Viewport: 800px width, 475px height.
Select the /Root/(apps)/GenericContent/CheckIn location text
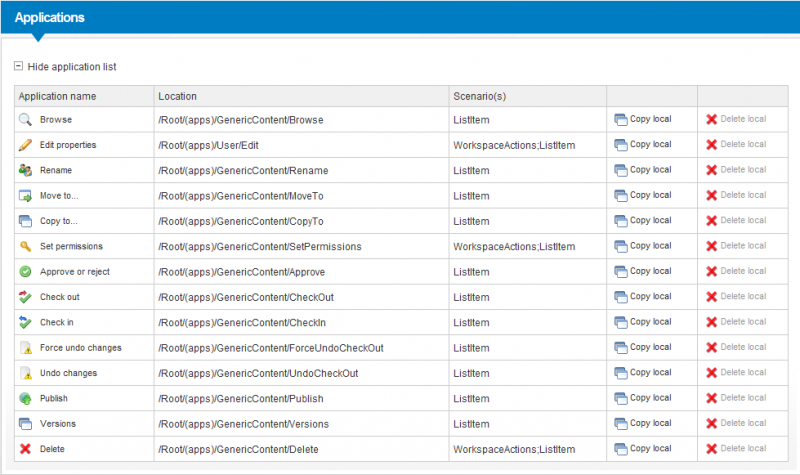(x=242, y=322)
